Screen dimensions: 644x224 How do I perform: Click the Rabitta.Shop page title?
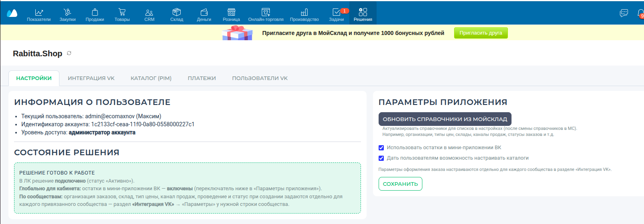click(x=37, y=53)
